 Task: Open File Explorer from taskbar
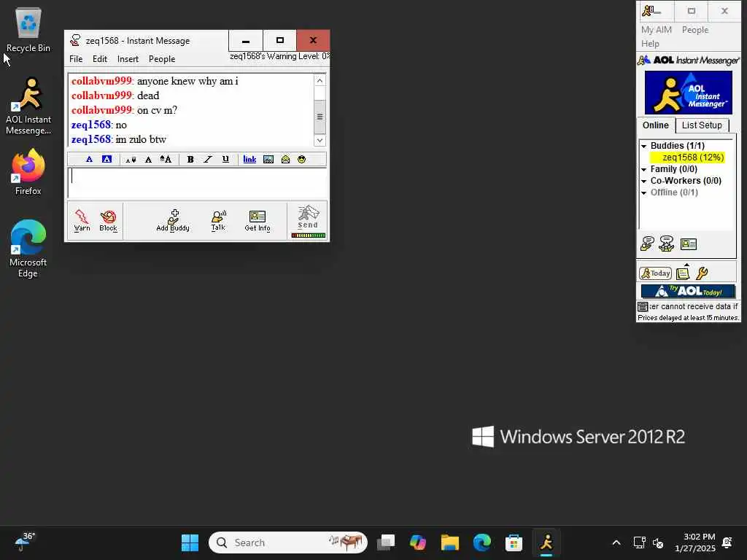tap(449, 542)
